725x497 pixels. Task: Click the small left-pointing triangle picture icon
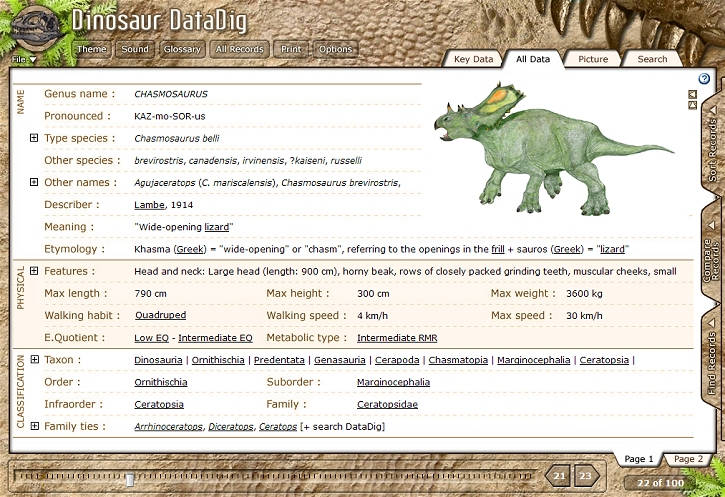tap(692, 94)
